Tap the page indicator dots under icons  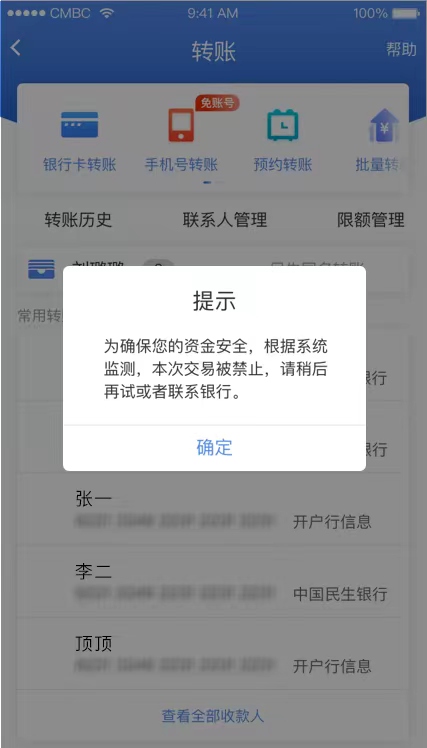[213, 182]
